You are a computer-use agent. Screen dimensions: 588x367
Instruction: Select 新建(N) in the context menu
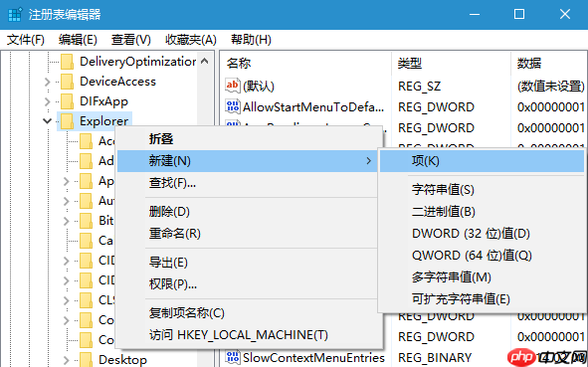(x=248, y=161)
